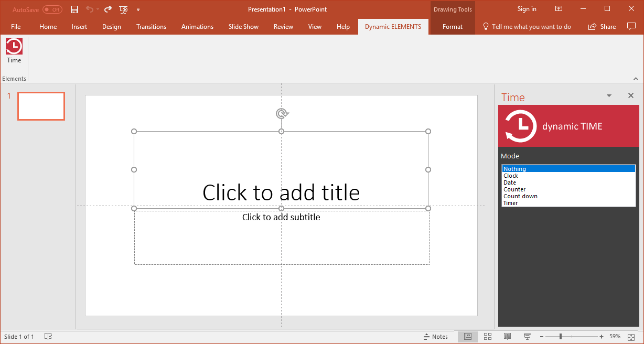Collapse the ribbon with chevron

point(636,79)
